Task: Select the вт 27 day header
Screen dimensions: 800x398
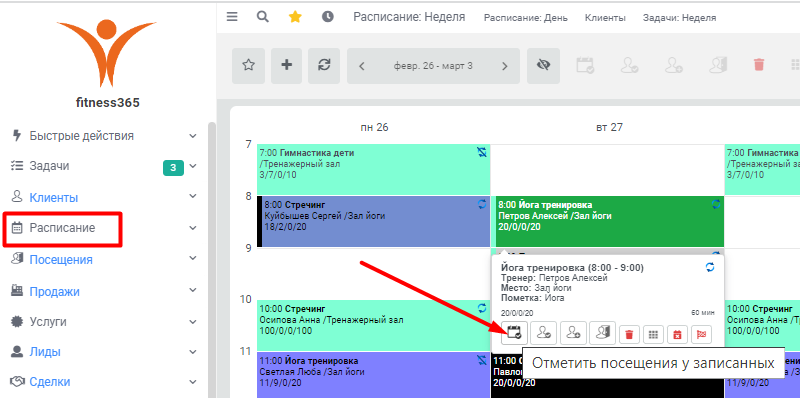Action: pos(609,127)
